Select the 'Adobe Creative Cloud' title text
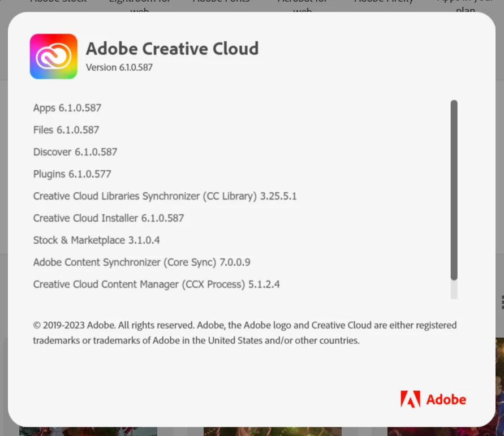Image resolution: width=504 pixels, height=436 pixels. (172, 49)
